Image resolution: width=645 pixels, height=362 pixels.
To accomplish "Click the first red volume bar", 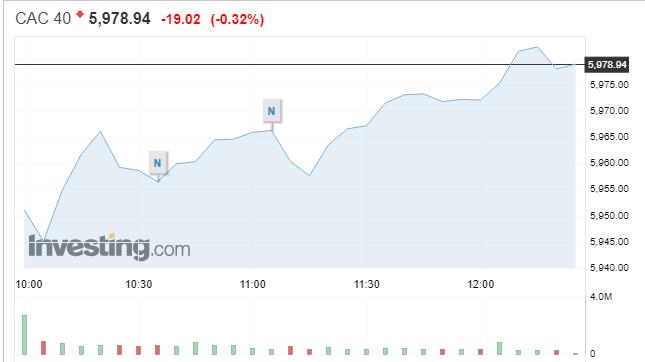I will pyautogui.click(x=44, y=348).
